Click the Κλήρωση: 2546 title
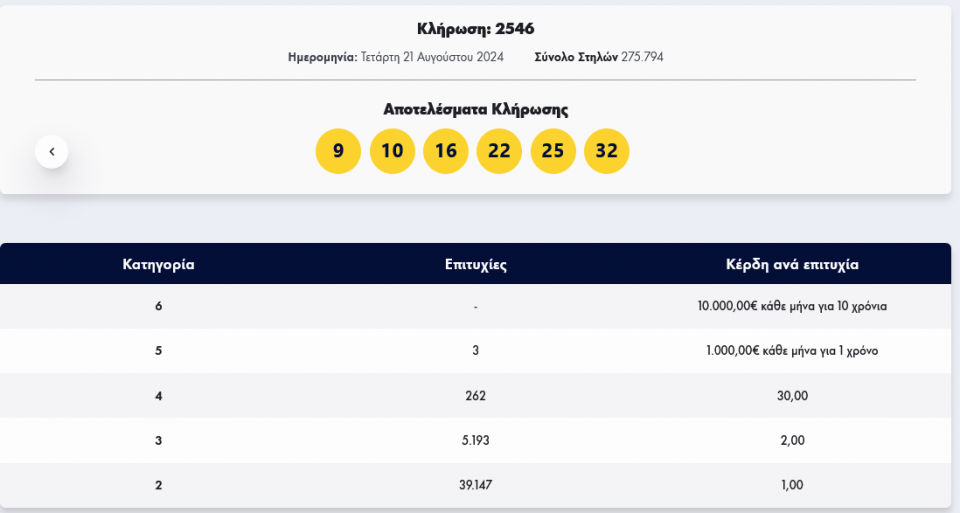The width and height of the screenshot is (960, 513). point(476,28)
